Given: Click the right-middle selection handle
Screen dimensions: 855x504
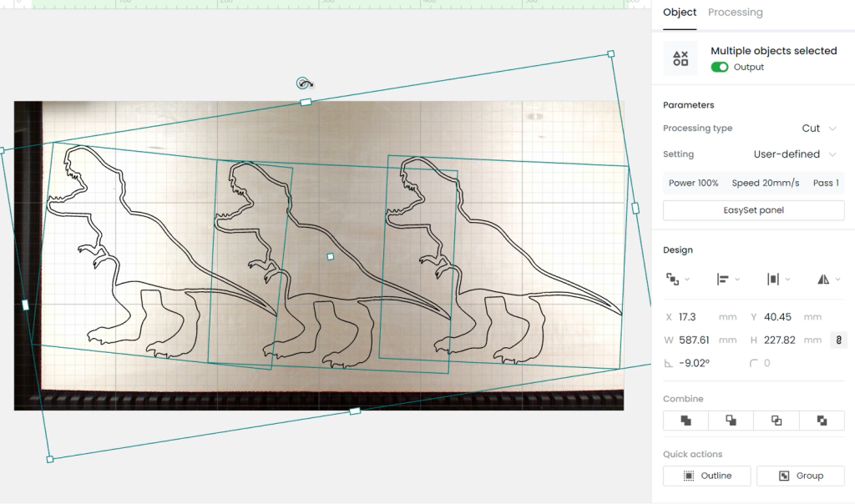Looking at the screenshot, I should pyautogui.click(x=635, y=208).
